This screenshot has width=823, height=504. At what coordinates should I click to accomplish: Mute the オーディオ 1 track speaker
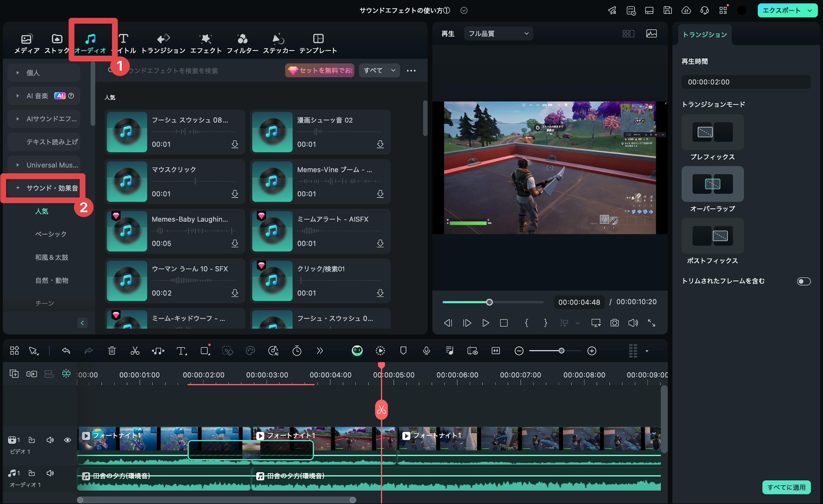50,473
